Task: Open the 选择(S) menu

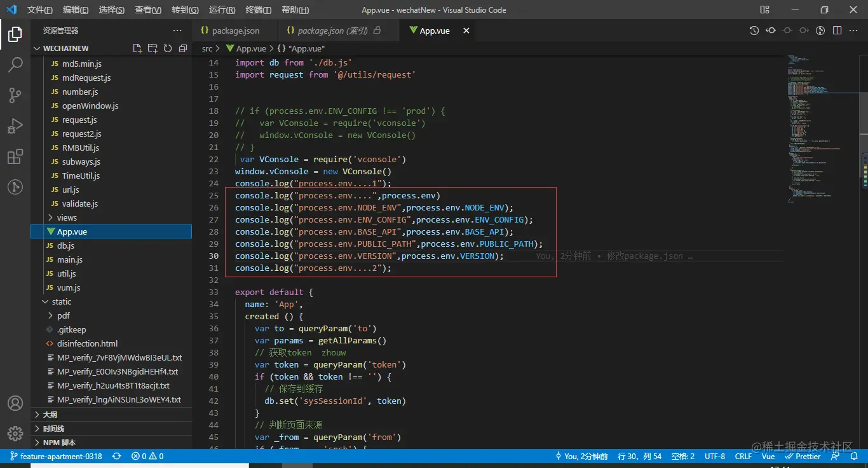Action: click(x=112, y=10)
